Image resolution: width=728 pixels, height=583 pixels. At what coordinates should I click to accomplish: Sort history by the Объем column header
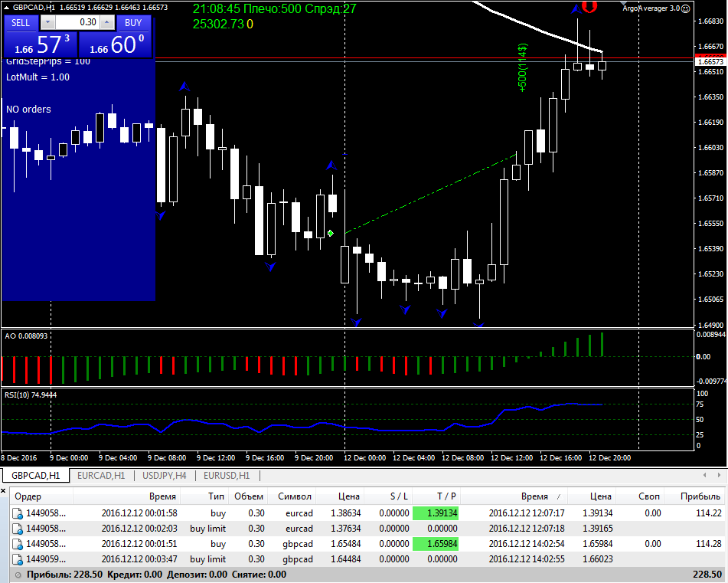tap(249, 496)
